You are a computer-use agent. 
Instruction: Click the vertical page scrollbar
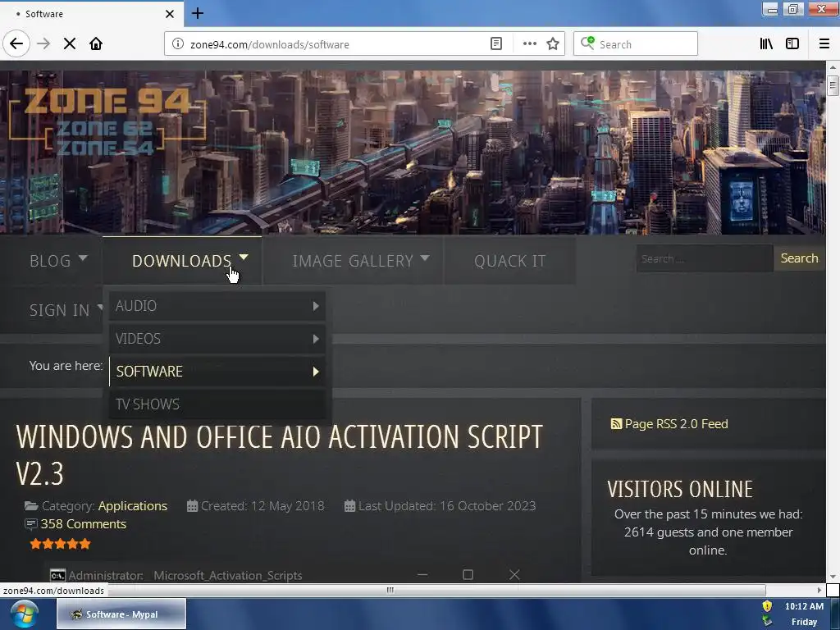click(x=833, y=322)
